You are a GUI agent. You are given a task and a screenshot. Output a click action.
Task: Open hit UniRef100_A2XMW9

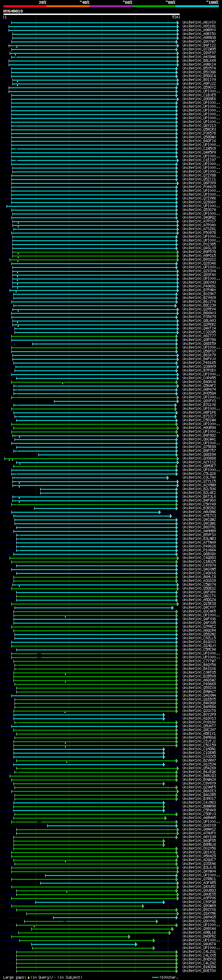click(199, 485)
